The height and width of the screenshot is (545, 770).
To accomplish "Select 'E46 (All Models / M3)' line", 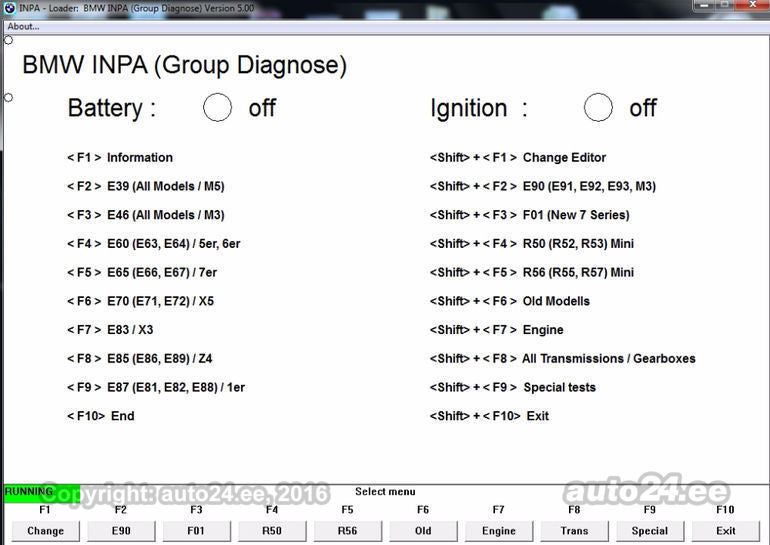I will [x=145, y=215].
